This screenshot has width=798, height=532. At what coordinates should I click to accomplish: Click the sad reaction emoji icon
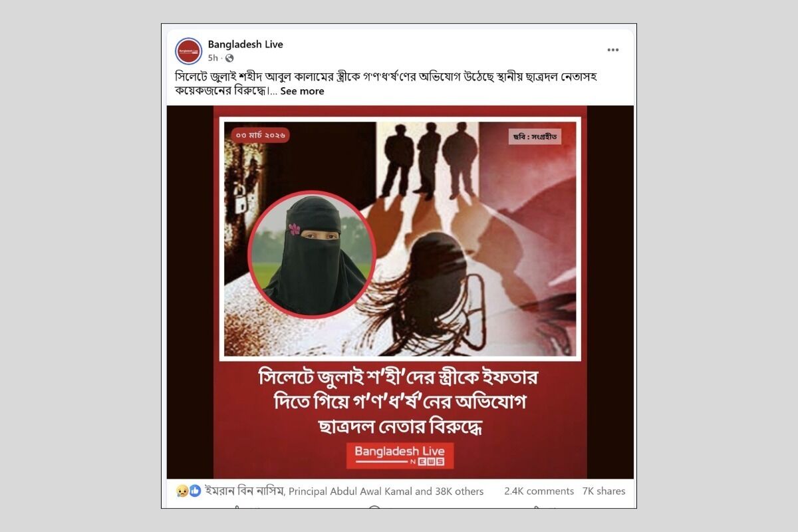(182, 491)
